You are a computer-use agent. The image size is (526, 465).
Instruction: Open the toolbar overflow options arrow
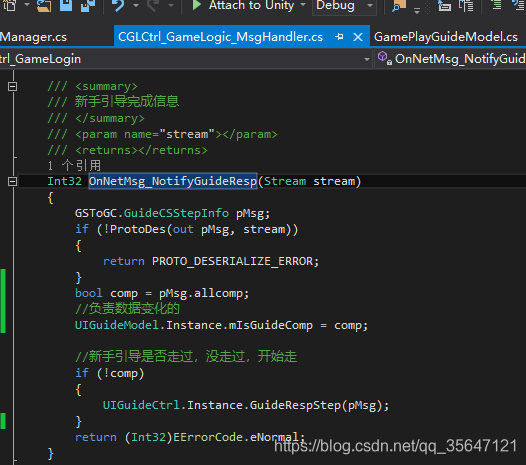[x=417, y=11]
